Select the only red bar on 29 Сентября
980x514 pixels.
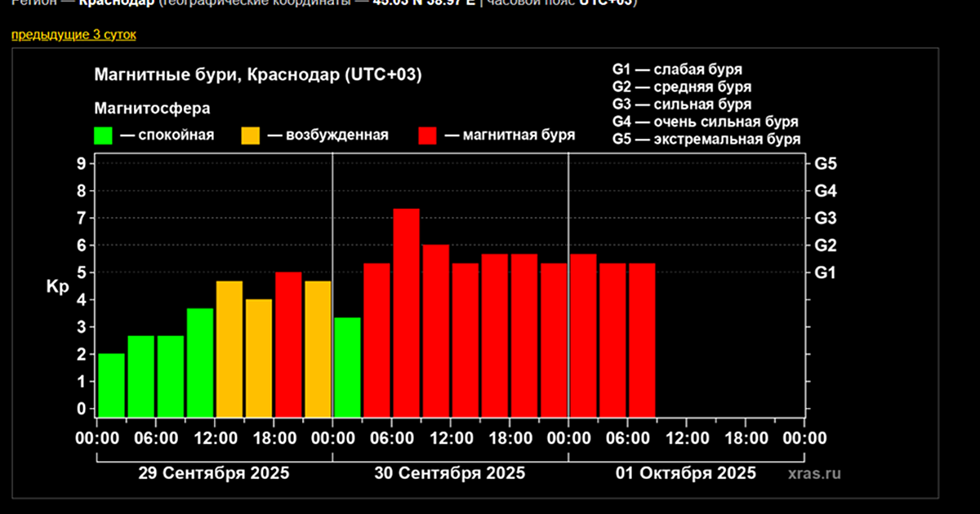point(288,343)
